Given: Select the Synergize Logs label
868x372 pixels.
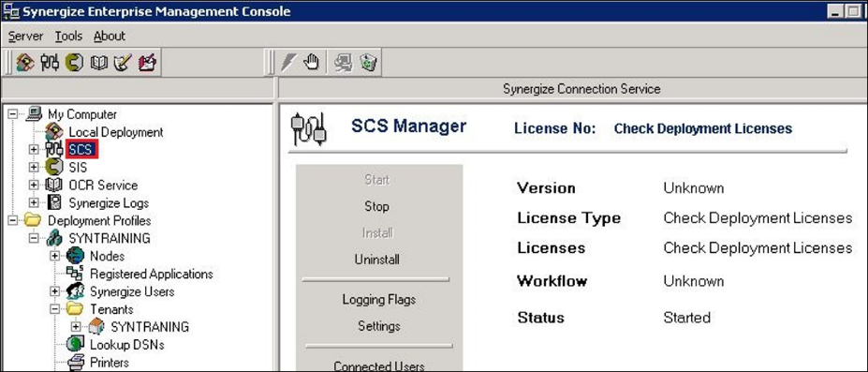Looking at the screenshot, I should coord(109,203).
